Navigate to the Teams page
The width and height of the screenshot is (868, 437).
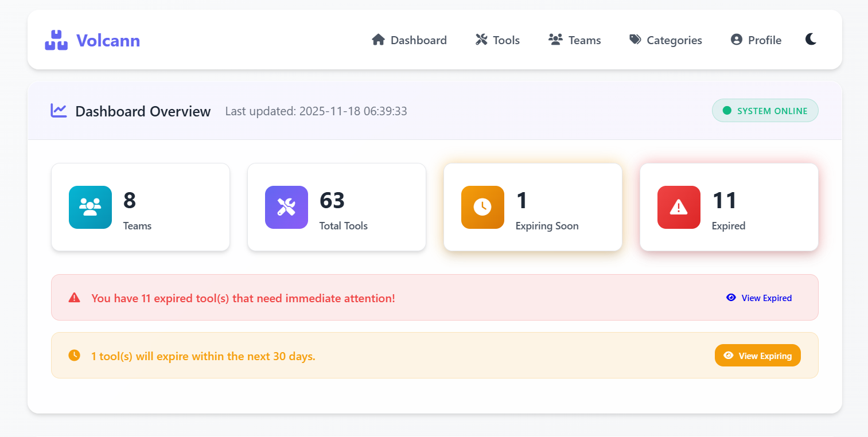(x=574, y=40)
